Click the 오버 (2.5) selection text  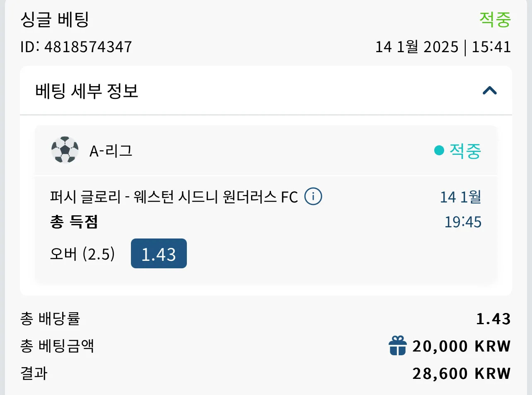point(82,254)
